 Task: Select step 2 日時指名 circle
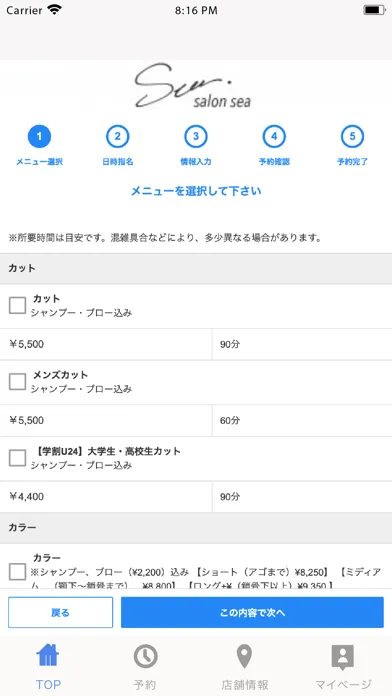(118, 136)
